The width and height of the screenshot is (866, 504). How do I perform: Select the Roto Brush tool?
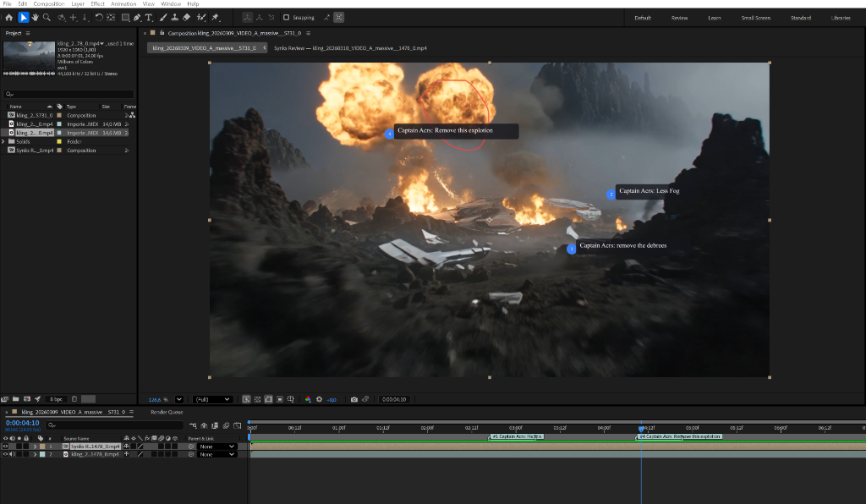click(201, 18)
